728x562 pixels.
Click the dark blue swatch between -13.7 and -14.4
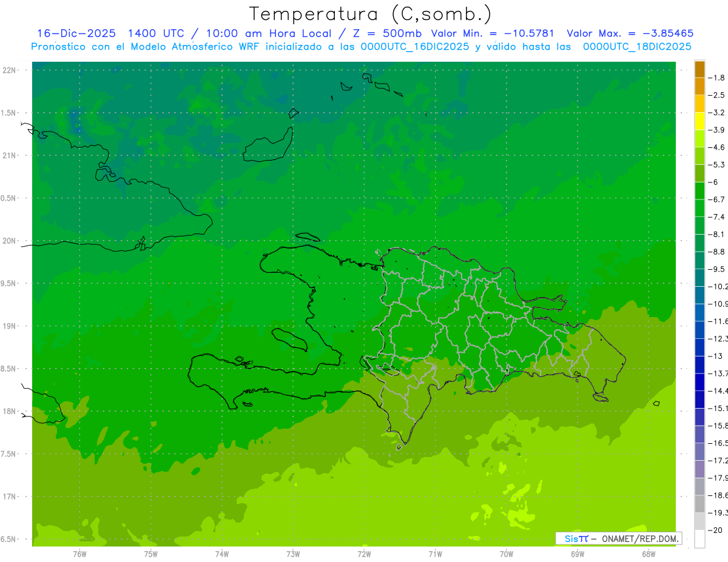click(699, 382)
